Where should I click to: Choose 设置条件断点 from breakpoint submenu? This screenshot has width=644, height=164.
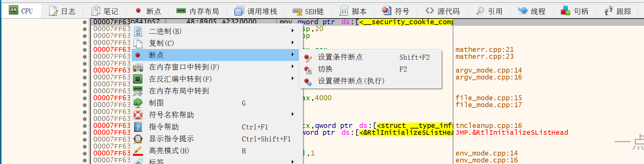tap(370, 57)
